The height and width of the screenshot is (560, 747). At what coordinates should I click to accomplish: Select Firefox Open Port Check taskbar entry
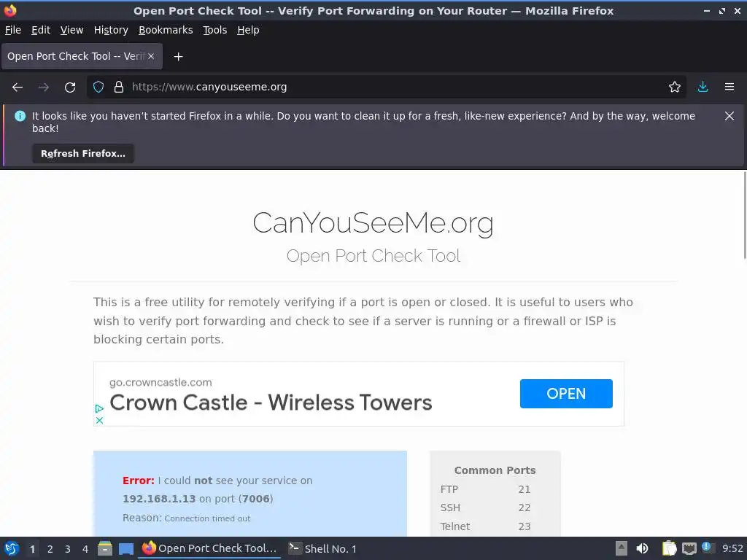(x=209, y=548)
